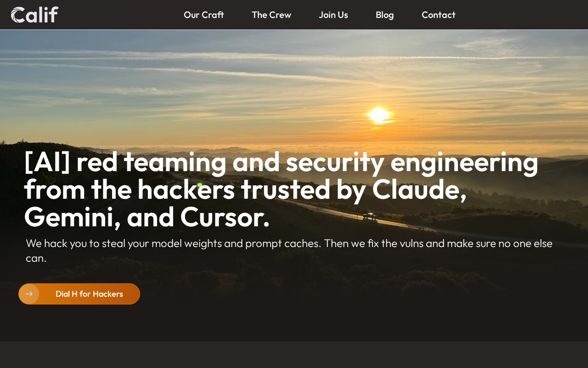Open the Contact page

(439, 15)
